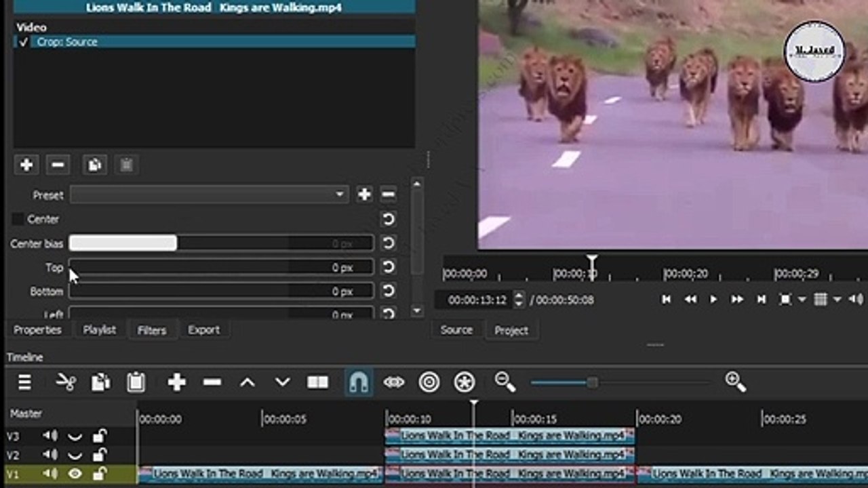The image size is (868, 488).
Task: Remove selected filter with minus button
Action: (58, 165)
